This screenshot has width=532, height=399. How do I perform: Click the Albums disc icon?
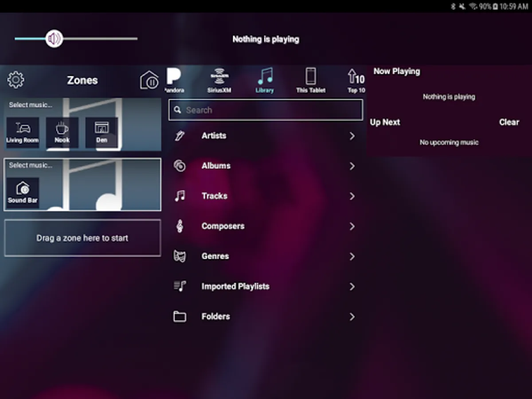tap(180, 166)
